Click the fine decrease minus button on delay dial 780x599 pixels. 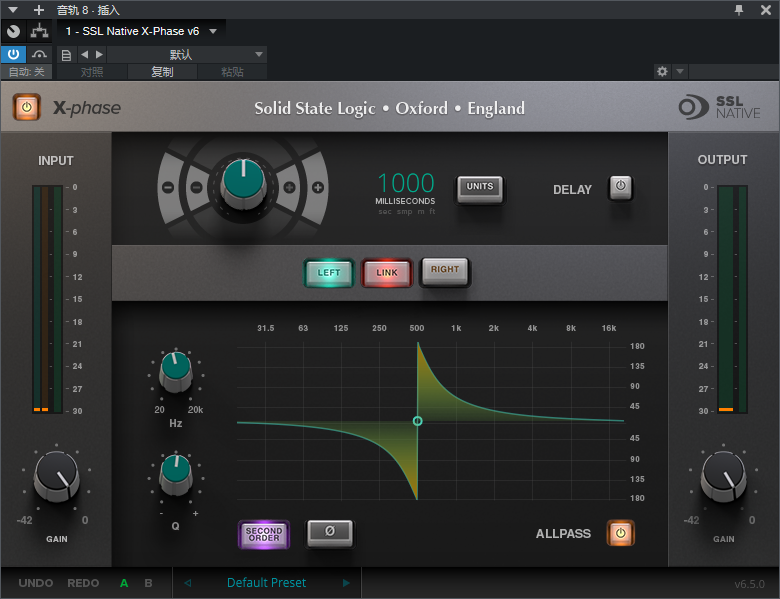pos(196,188)
